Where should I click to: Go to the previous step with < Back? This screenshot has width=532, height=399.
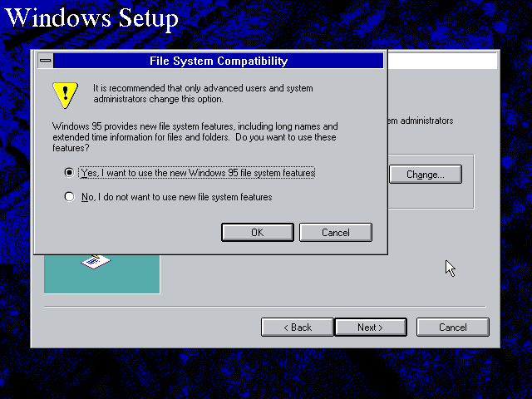[x=298, y=327]
